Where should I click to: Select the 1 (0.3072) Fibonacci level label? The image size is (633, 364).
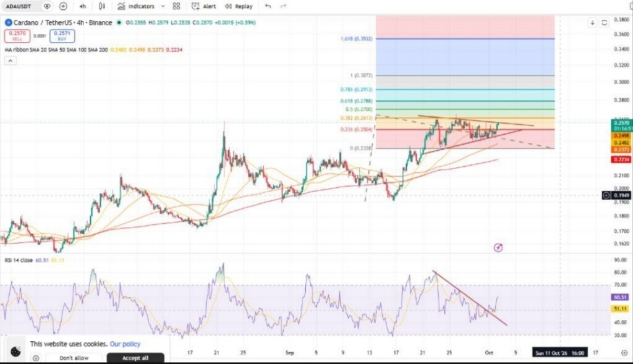361,75
